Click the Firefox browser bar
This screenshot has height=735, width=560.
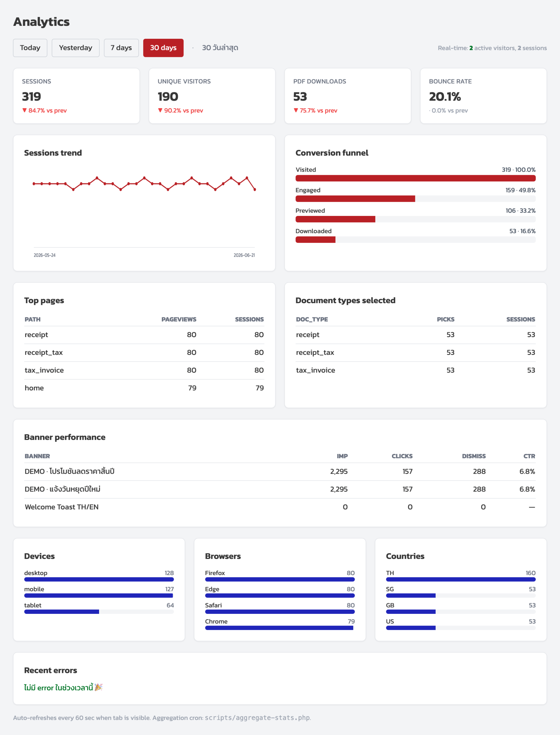coord(280,579)
